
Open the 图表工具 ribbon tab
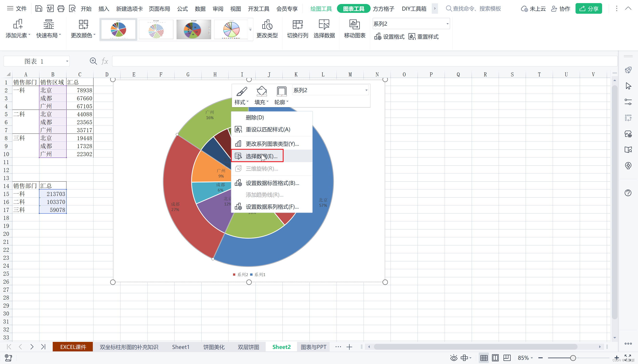click(x=353, y=9)
